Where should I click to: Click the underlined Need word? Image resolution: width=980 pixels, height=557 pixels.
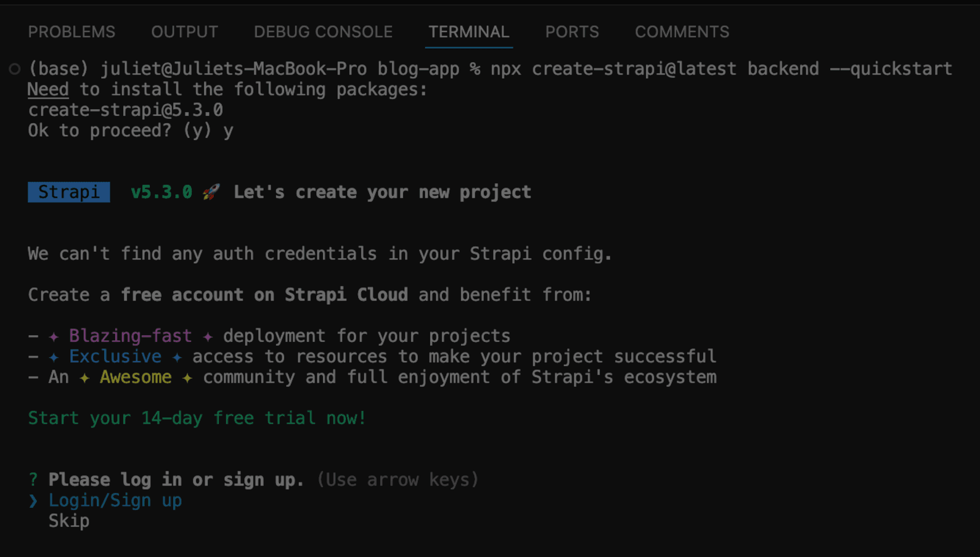tap(48, 90)
